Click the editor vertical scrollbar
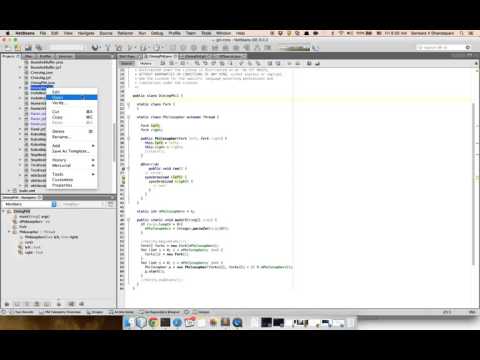 click(473, 184)
